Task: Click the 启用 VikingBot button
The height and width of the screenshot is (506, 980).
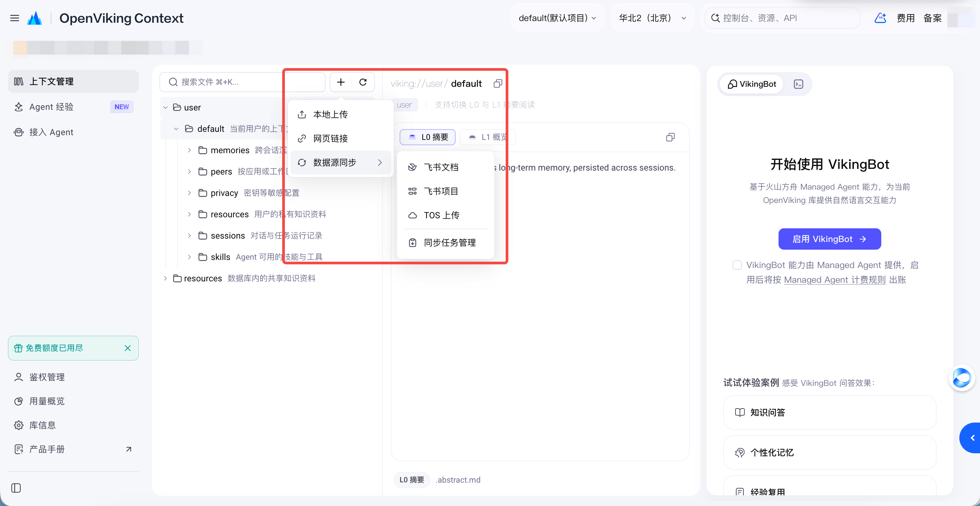Action: [830, 239]
